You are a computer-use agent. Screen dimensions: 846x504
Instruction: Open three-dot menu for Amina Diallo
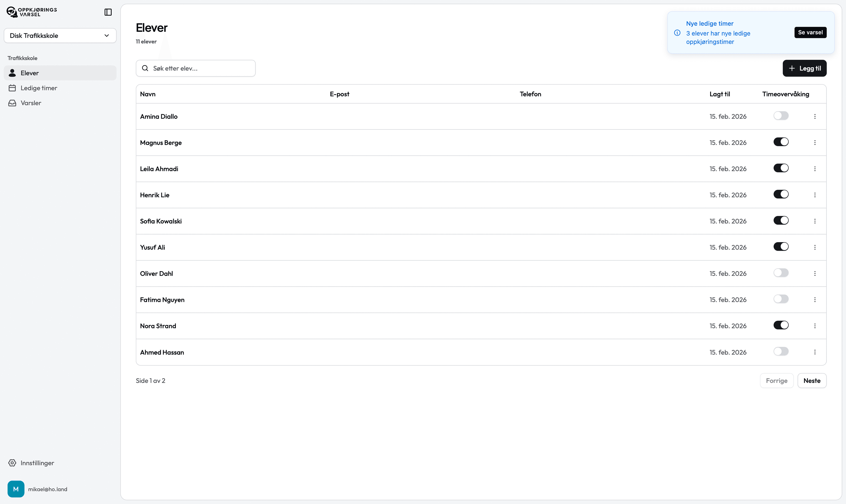coord(815,116)
